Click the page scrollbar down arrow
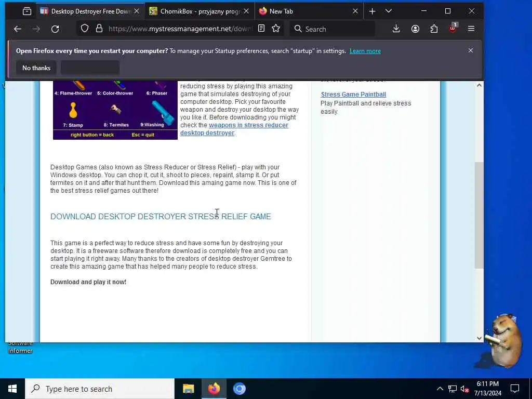The height and width of the screenshot is (399, 532). tap(478, 338)
